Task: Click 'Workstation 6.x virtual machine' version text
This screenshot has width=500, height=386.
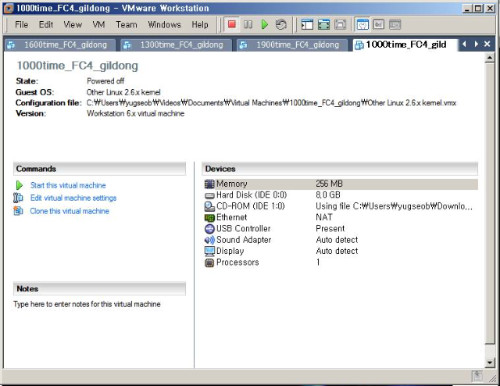Action: [135, 114]
